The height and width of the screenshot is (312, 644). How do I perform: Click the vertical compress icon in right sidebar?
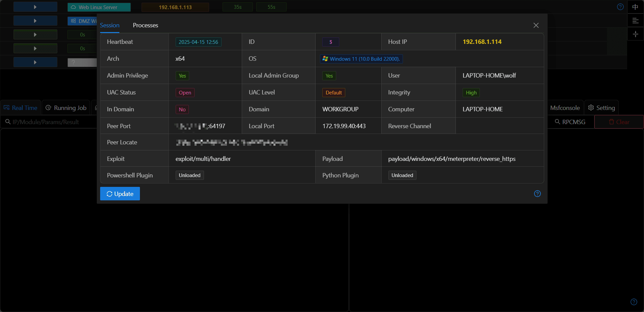pyautogui.click(x=635, y=34)
